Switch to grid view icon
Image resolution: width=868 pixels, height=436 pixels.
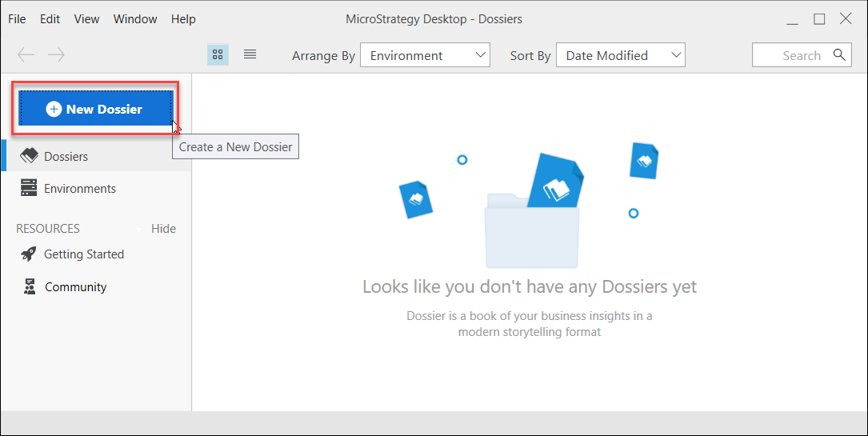pyautogui.click(x=218, y=54)
